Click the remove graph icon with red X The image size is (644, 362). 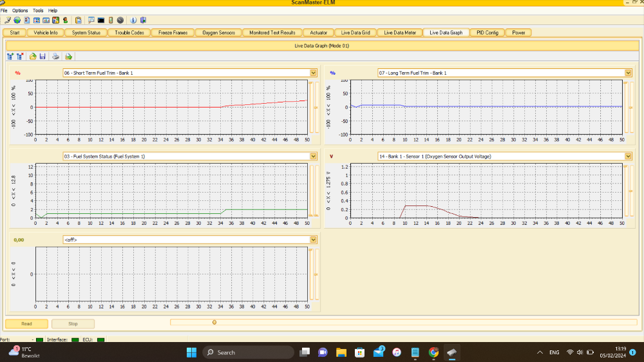21,57
